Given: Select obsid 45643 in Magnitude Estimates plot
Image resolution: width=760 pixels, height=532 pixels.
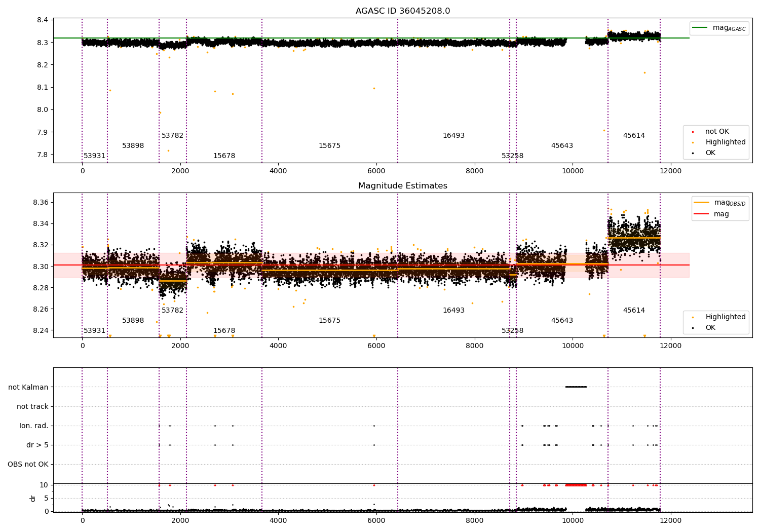Looking at the screenshot, I should [x=562, y=321].
